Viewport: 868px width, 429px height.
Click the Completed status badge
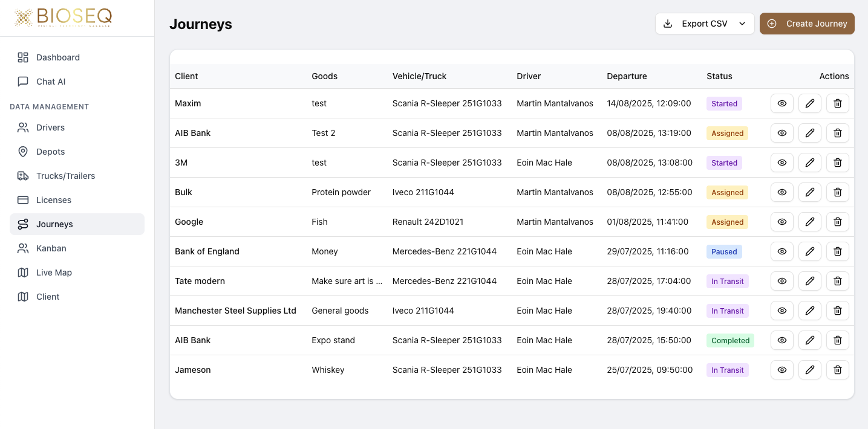(730, 340)
